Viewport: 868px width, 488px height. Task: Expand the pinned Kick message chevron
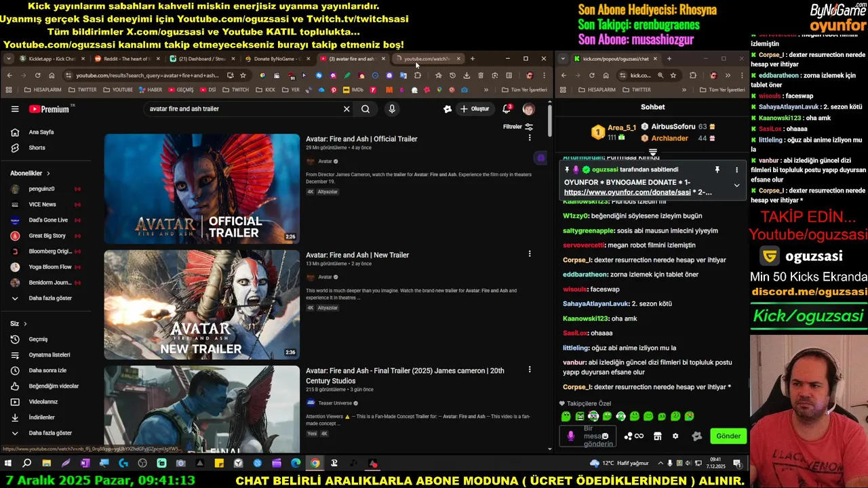(736, 185)
